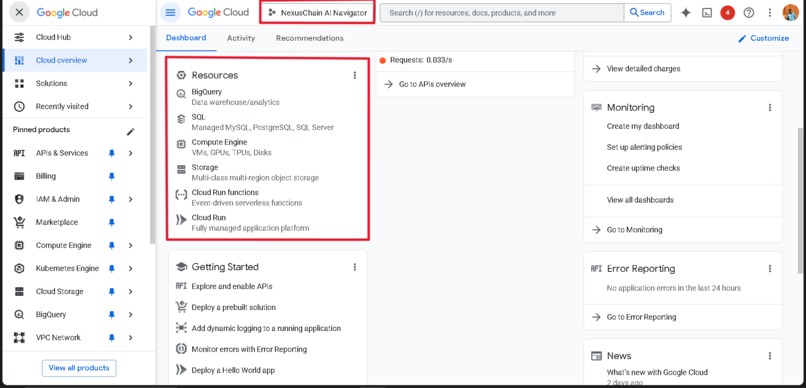Screen dimensions: 806x388
Task: Click the left sidebar vertical scrollbar
Action: click(152, 135)
